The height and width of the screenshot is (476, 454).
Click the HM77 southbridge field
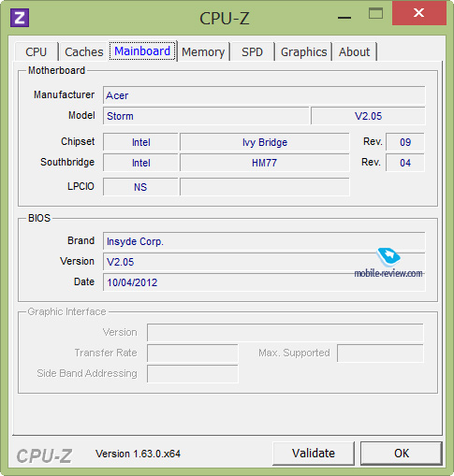click(x=265, y=163)
